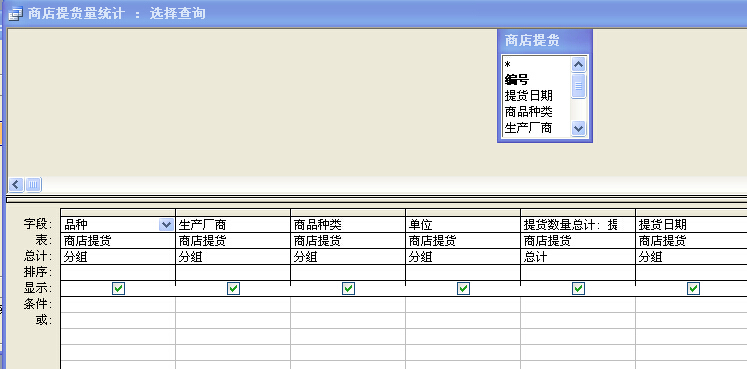747x369 pixels.
Task: Click the 分组 total cell under 商品种类
Action: 348,257
